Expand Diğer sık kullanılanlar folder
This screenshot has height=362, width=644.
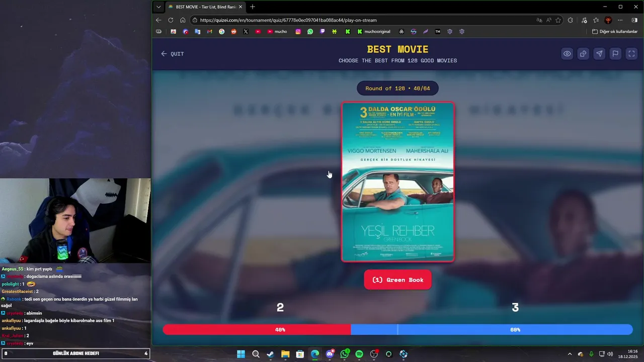point(615,31)
